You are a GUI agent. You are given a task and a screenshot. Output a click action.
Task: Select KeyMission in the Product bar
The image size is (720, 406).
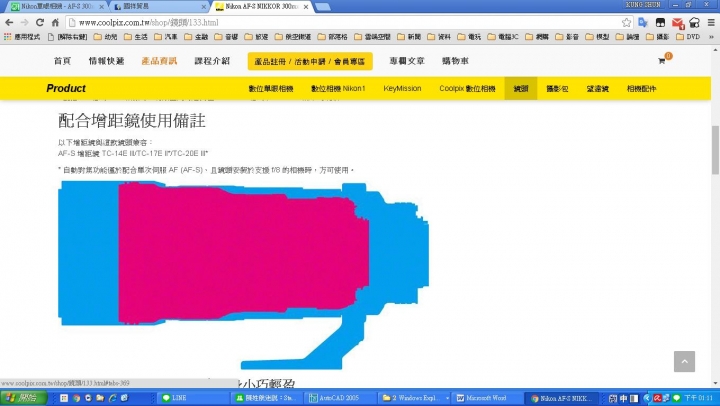pyautogui.click(x=402, y=88)
